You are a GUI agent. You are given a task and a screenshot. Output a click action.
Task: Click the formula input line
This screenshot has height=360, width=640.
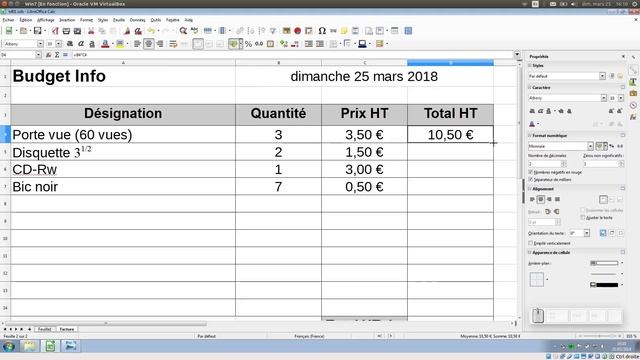(292, 55)
